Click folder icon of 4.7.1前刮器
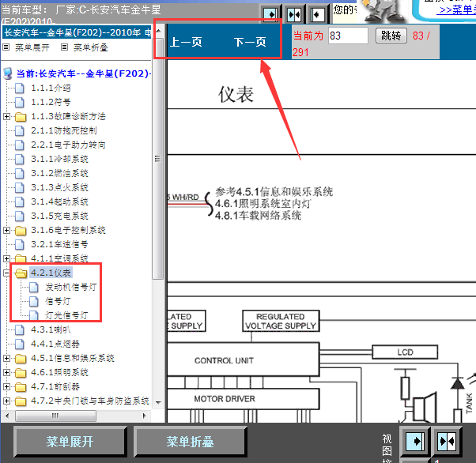The height and width of the screenshot is (463, 476). [21, 387]
